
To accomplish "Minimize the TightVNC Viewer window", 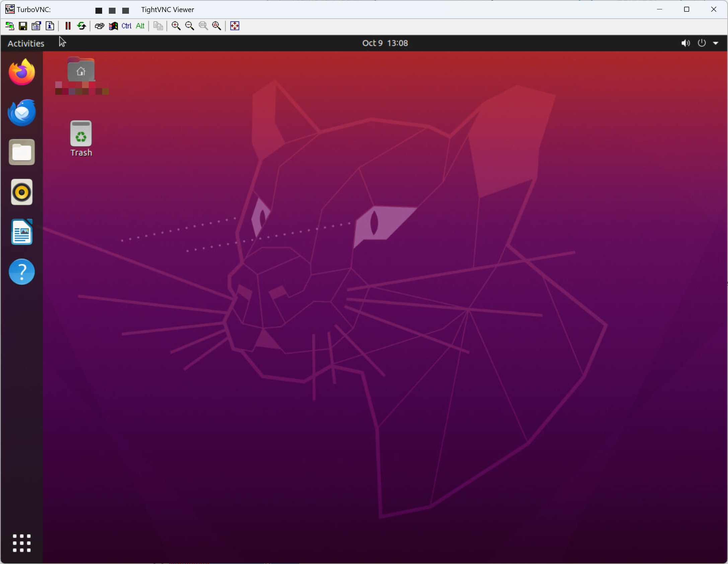I will (660, 9).
